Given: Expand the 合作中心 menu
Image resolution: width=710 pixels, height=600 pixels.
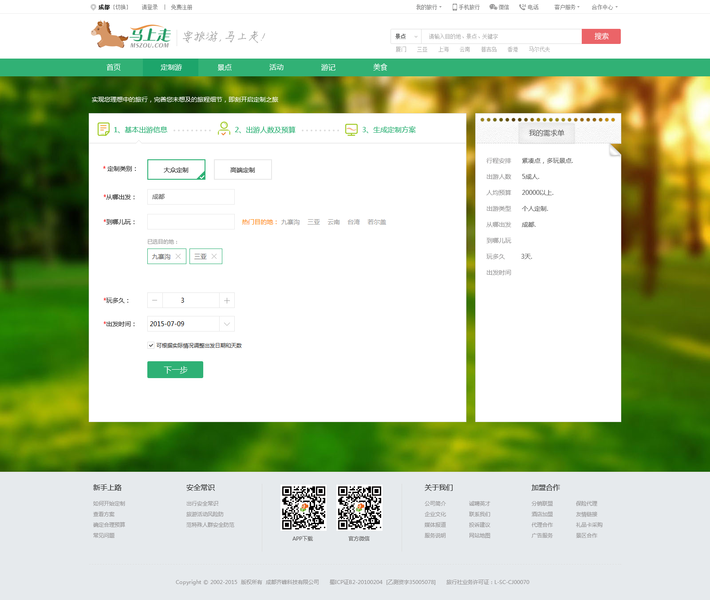Looking at the screenshot, I should coord(604,7).
